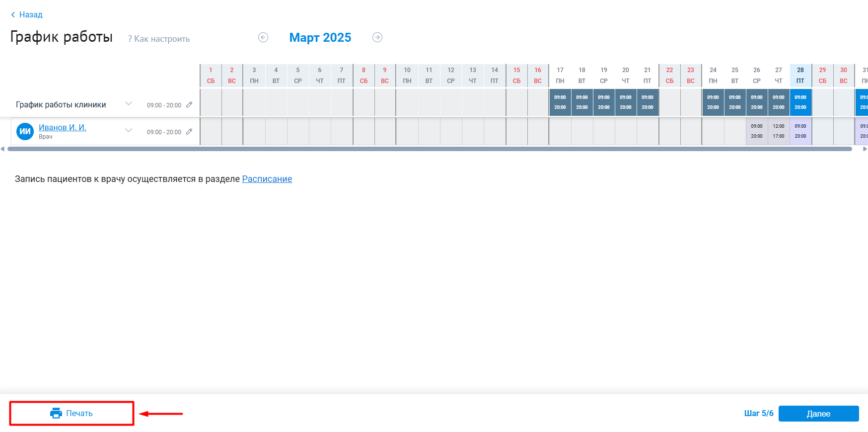This screenshot has width=868, height=432.
Task: Edit clinic schedule hours pencil icon
Action: (x=189, y=105)
